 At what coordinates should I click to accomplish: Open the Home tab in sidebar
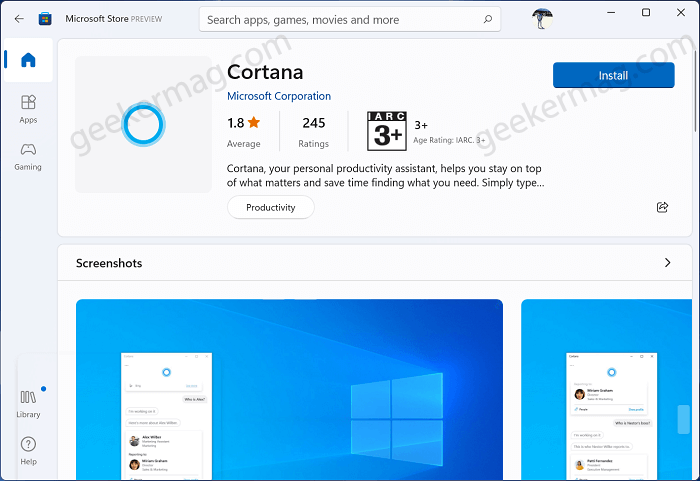point(28,59)
